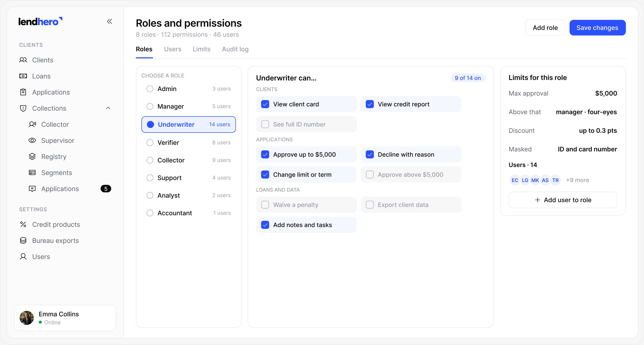Click the Segments table icon
This screenshot has width=644, height=345.
pos(32,172)
